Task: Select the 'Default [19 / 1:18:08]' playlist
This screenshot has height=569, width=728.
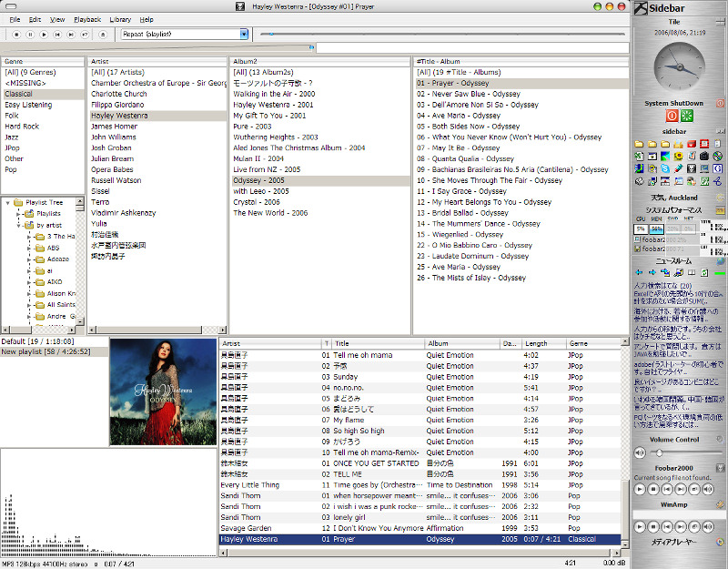Action: coord(37,341)
